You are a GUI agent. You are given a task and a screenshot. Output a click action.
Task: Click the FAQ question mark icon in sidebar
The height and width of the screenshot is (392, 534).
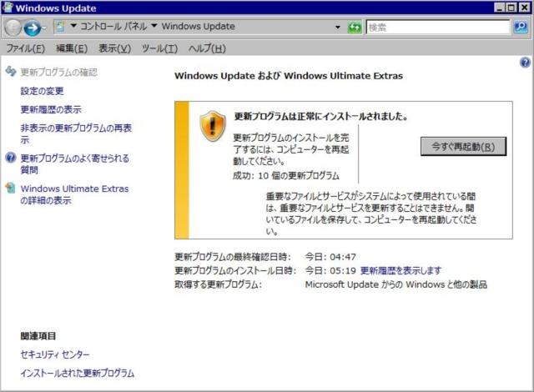click(11, 158)
